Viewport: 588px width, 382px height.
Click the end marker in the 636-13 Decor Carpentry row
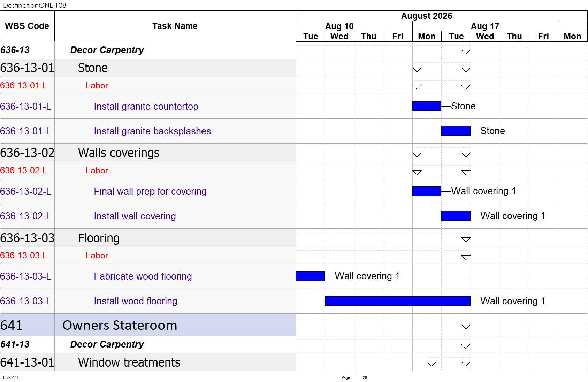(x=466, y=52)
